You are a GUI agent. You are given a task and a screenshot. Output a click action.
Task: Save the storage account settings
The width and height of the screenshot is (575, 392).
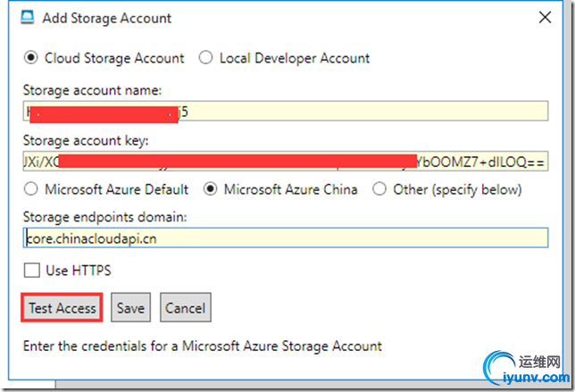point(130,308)
